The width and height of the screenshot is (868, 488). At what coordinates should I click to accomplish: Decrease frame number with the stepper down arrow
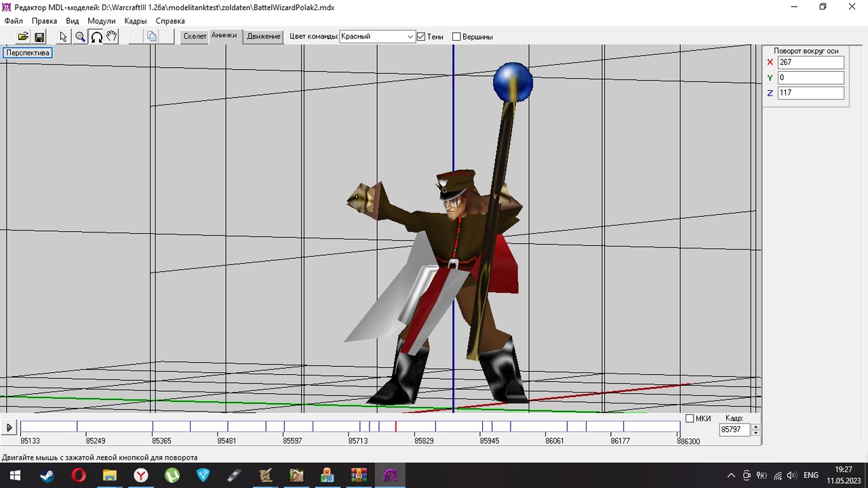pyautogui.click(x=755, y=432)
